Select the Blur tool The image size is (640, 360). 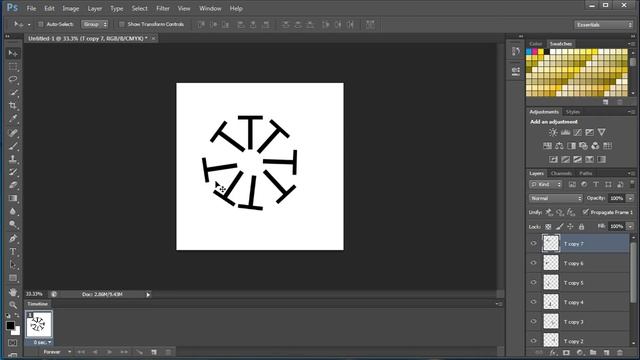tap(13, 211)
